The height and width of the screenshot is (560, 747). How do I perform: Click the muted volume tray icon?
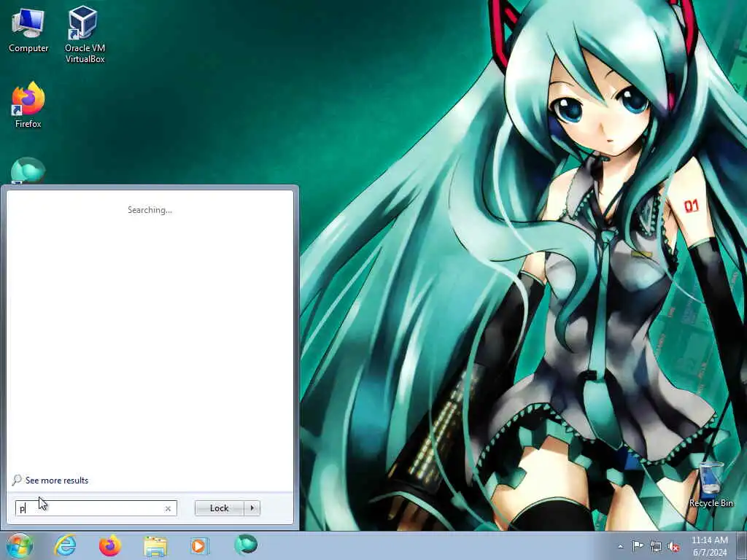tap(673, 547)
